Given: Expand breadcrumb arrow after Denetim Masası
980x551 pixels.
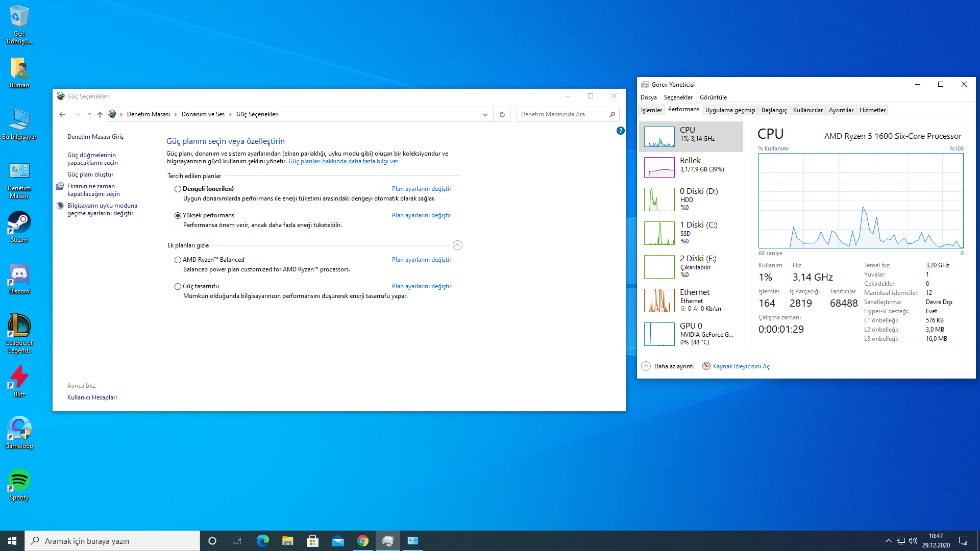Looking at the screenshot, I should [176, 114].
